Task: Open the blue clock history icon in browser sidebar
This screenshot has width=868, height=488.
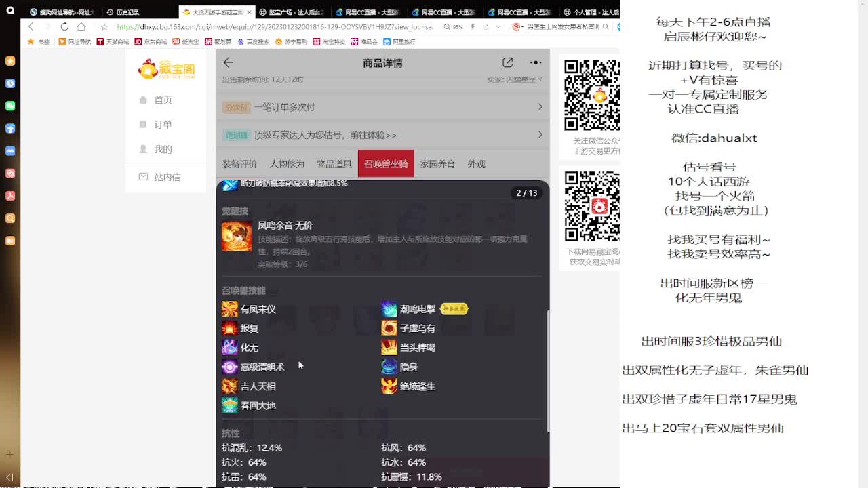Action: (10, 83)
